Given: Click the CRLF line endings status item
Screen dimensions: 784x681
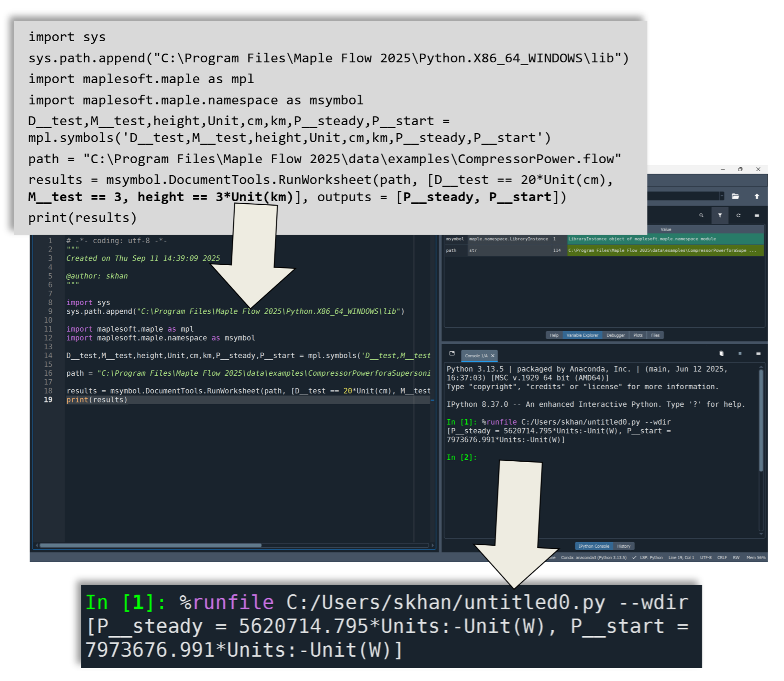Looking at the screenshot, I should coord(722,557).
